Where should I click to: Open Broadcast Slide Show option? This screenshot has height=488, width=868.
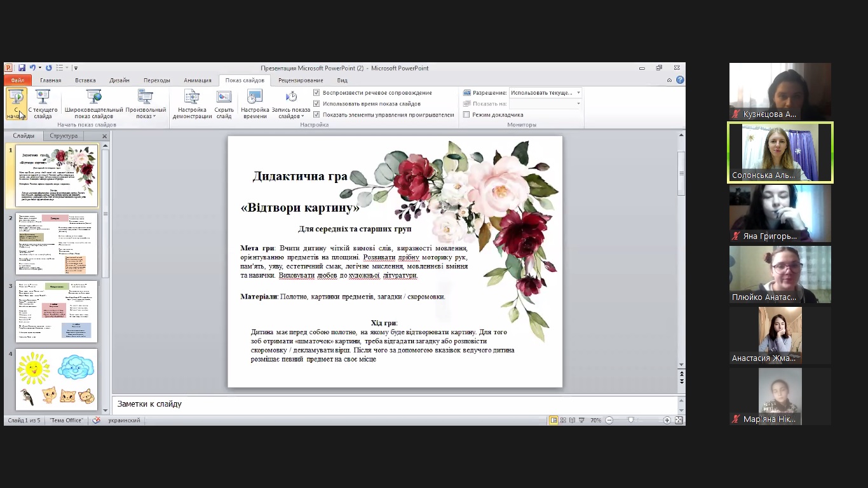(94, 104)
